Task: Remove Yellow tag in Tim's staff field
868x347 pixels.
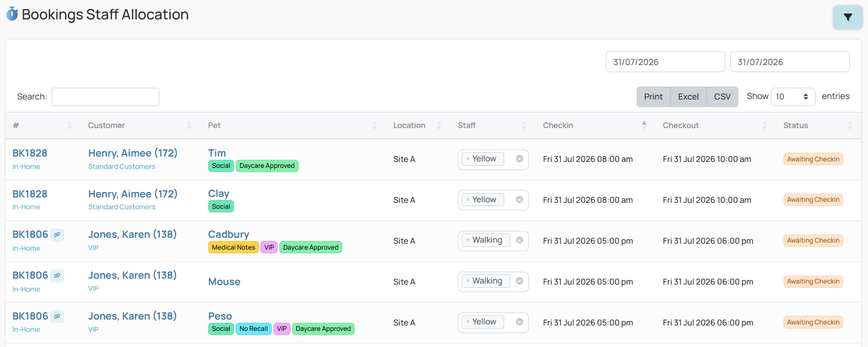Action: pos(468,159)
